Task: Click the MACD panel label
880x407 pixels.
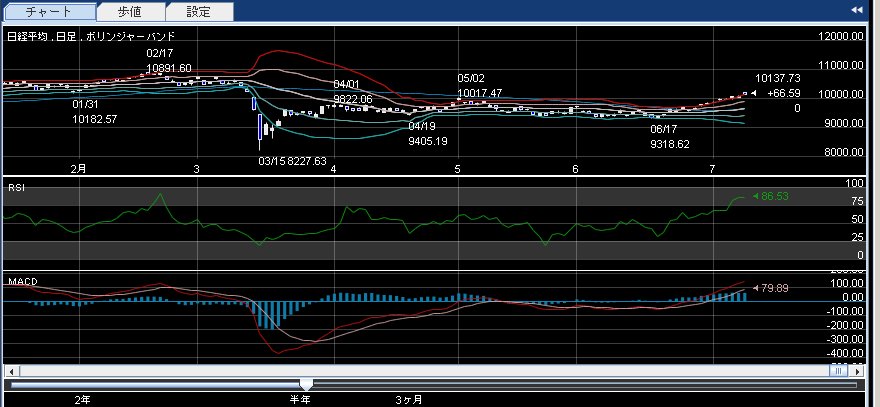Action: tap(22, 281)
